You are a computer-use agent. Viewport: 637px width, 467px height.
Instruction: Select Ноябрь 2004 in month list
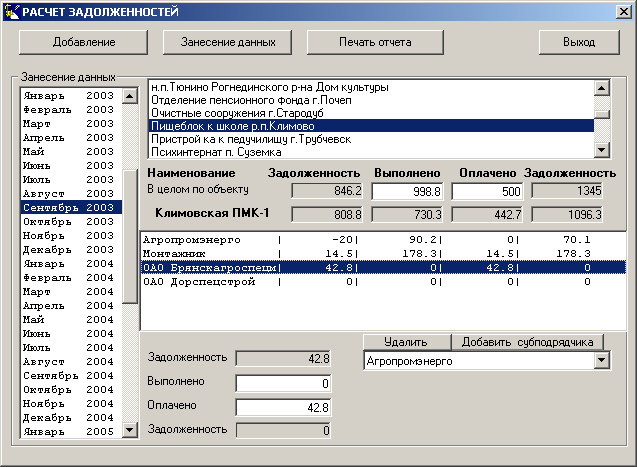(x=72, y=404)
